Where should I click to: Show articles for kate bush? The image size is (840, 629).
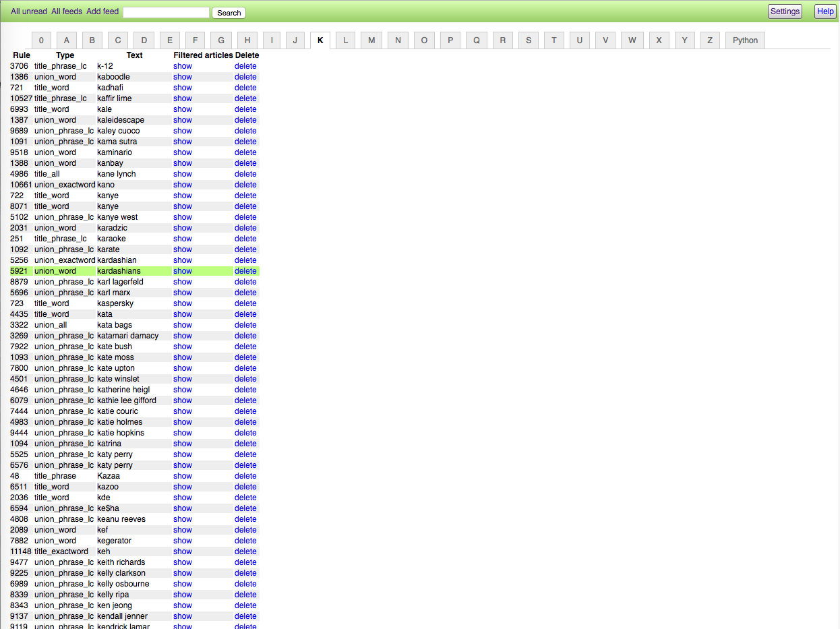[x=183, y=347]
